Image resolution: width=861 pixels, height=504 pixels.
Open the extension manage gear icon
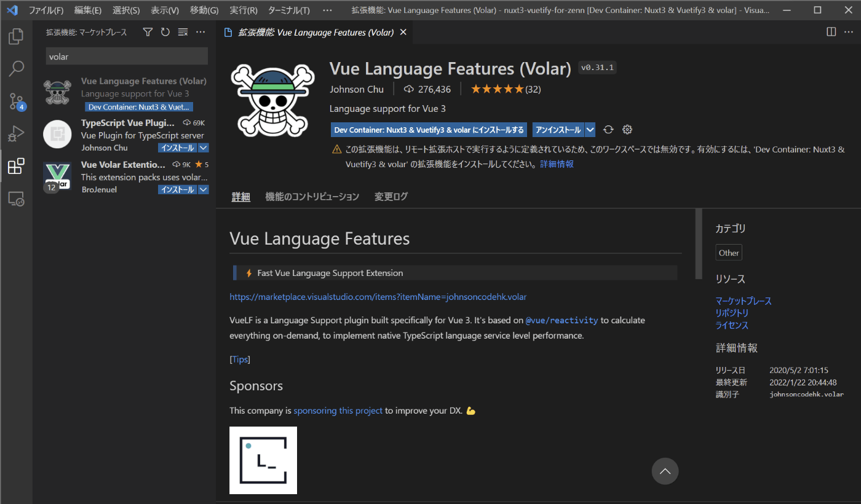coord(627,130)
